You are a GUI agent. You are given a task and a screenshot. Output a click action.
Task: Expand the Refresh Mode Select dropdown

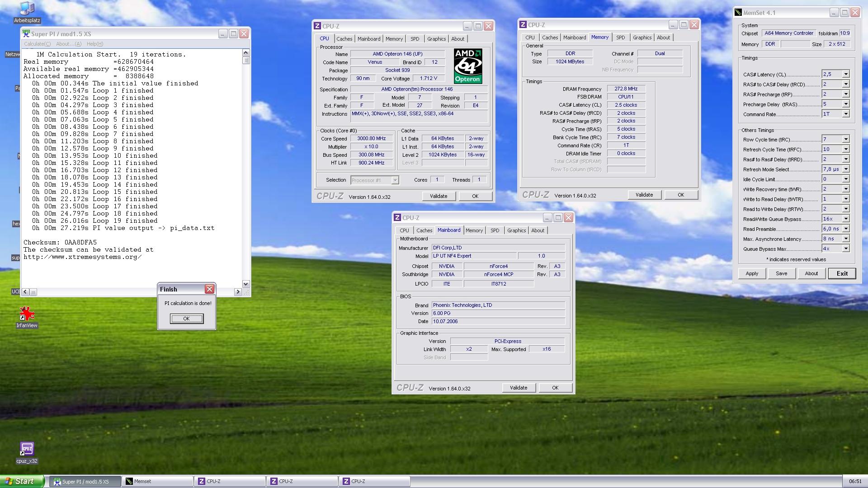(845, 169)
